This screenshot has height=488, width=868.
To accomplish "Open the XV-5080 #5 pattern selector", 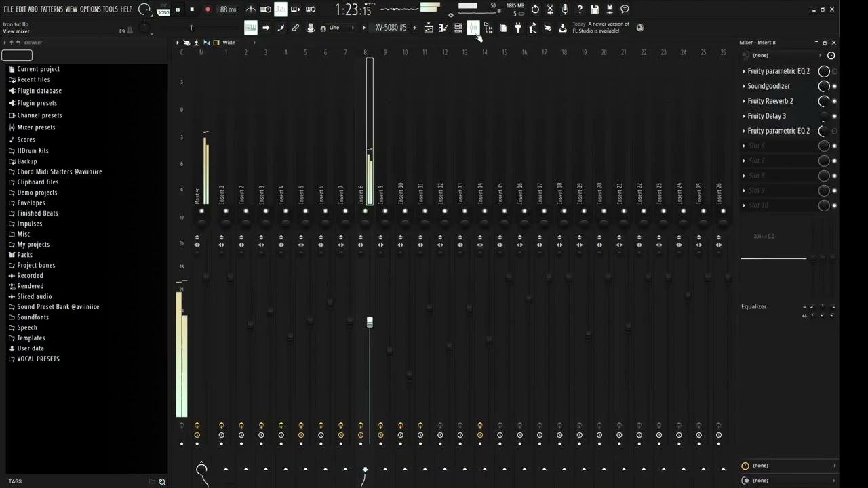I will (x=391, y=28).
